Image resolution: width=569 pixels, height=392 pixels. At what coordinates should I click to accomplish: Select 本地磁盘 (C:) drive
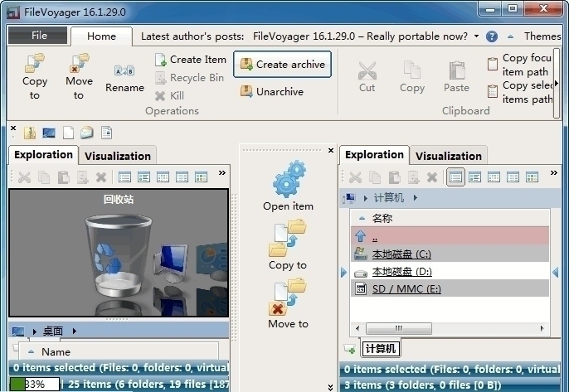tap(450, 254)
